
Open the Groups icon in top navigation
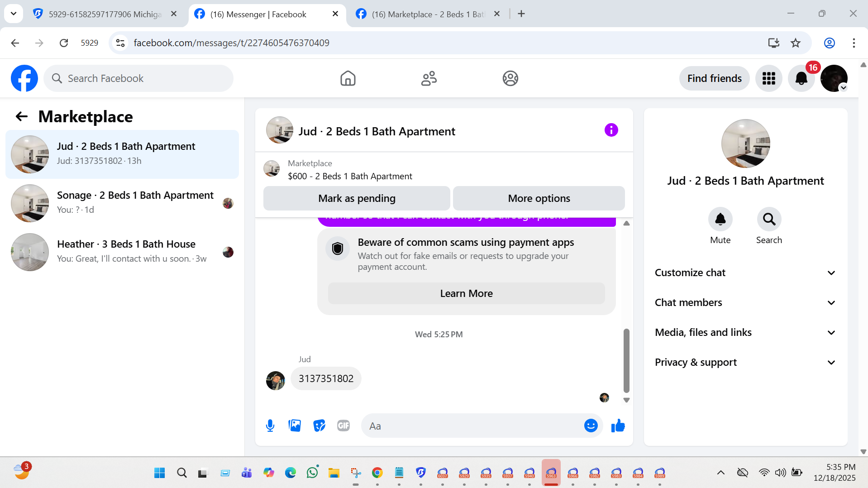point(510,78)
